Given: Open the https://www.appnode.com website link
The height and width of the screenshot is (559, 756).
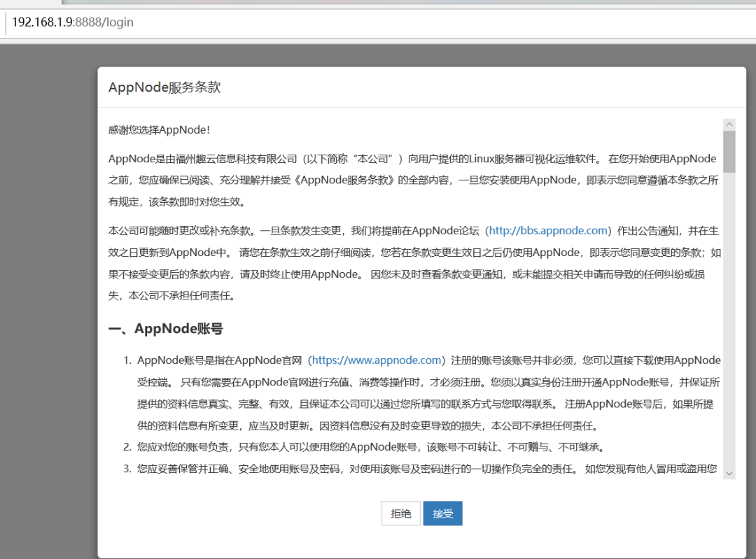Looking at the screenshot, I should click(377, 360).
